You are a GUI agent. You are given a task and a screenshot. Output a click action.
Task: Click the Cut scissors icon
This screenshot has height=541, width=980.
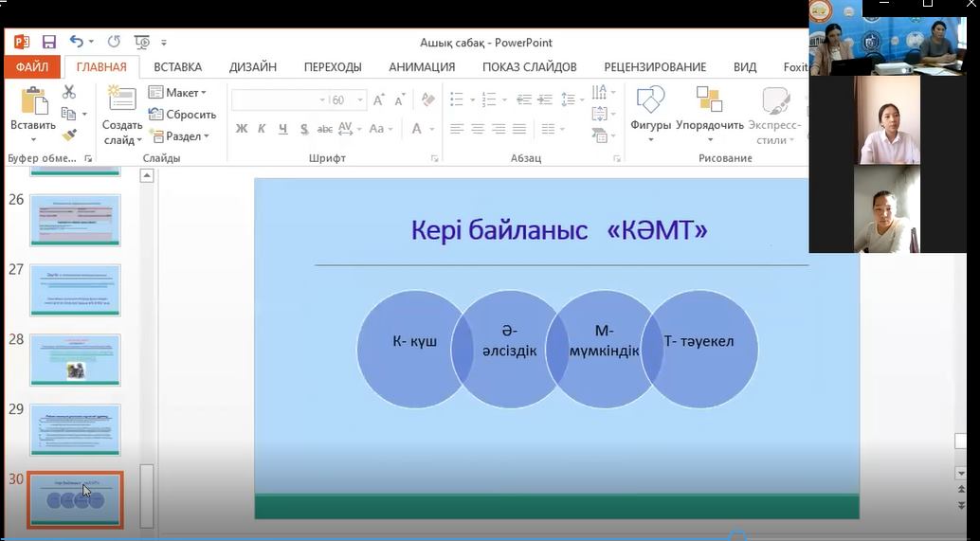point(69,92)
